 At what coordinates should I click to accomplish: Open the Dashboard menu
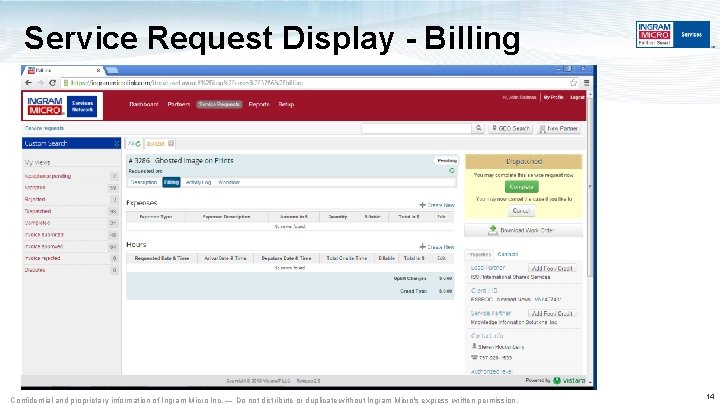click(x=144, y=104)
